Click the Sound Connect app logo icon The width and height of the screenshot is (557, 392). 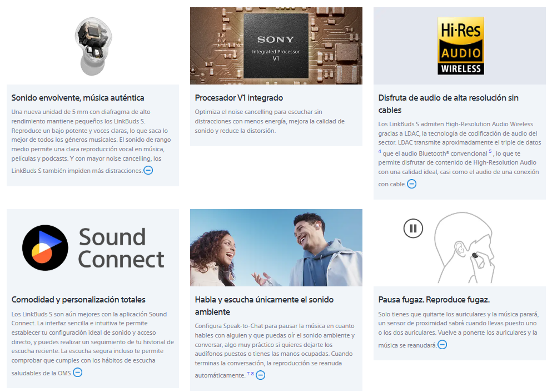tap(45, 247)
